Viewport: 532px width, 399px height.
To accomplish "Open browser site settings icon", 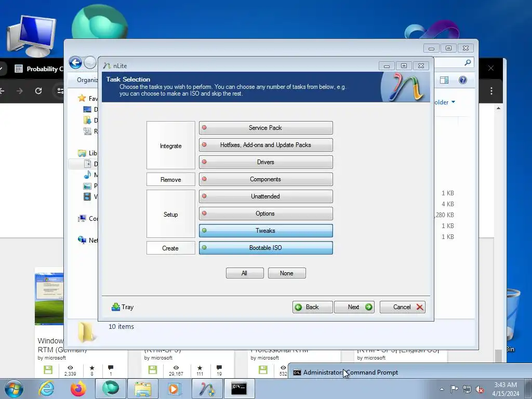I will (x=60, y=90).
